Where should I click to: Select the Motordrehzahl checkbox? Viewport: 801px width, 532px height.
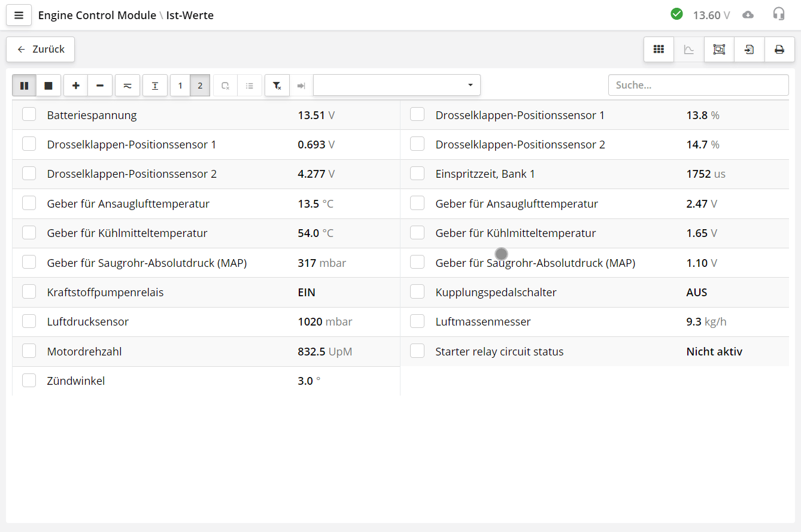pos(29,351)
